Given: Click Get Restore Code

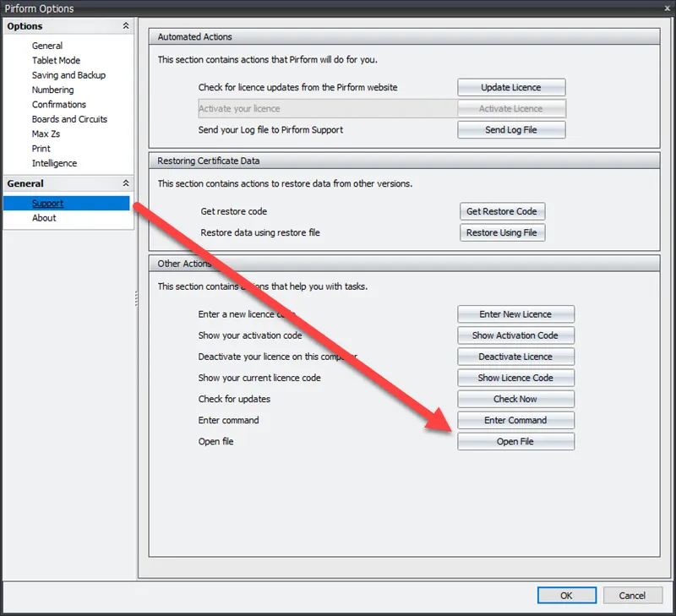Looking at the screenshot, I should pos(502,211).
